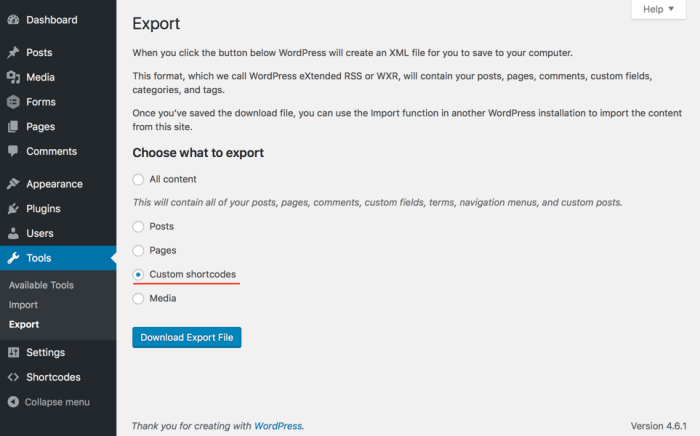Image resolution: width=700 pixels, height=436 pixels.
Task: Open the Shortcodes code-bracket icon
Action: [x=13, y=377]
